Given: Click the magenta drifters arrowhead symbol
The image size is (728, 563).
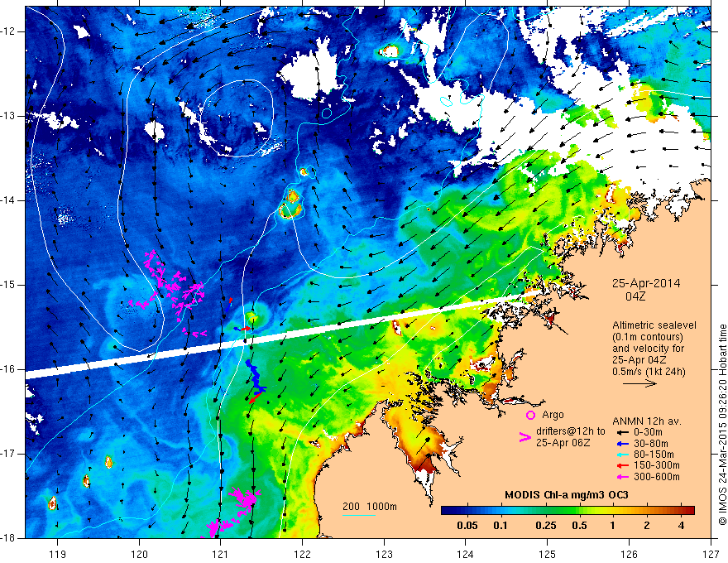Looking at the screenshot, I should point(524,437).
